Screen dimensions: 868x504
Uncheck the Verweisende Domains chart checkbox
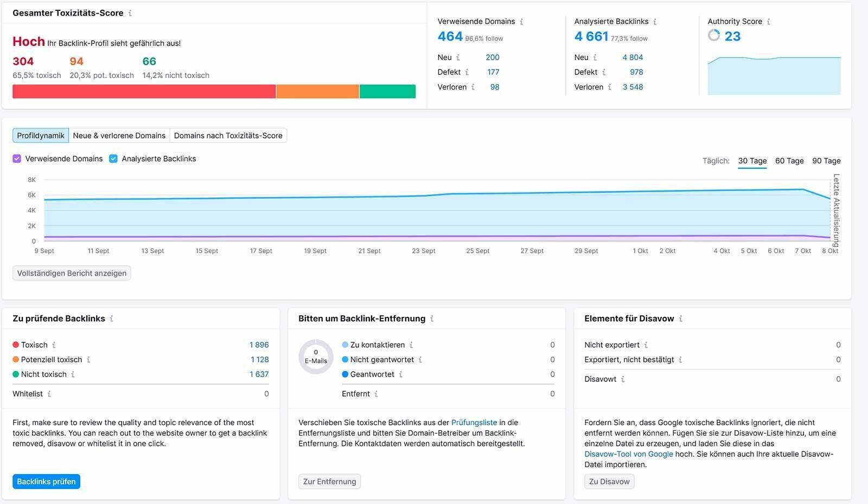click(x=17, y=159)
